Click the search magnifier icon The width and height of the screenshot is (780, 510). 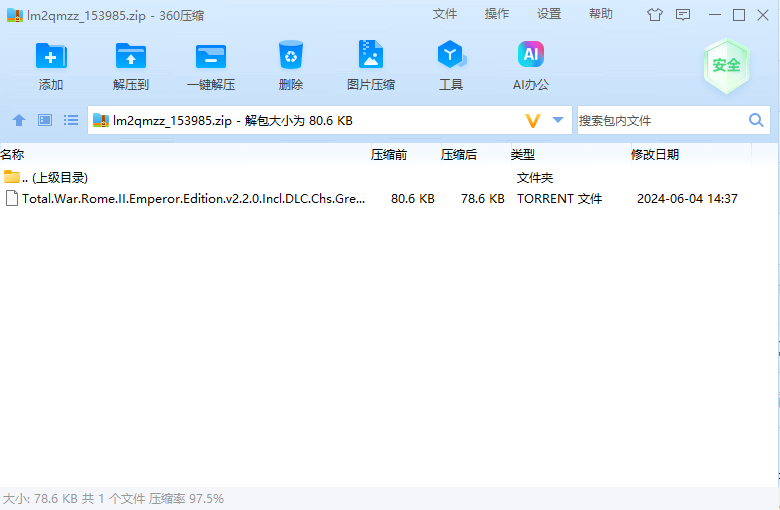[756, 120]
